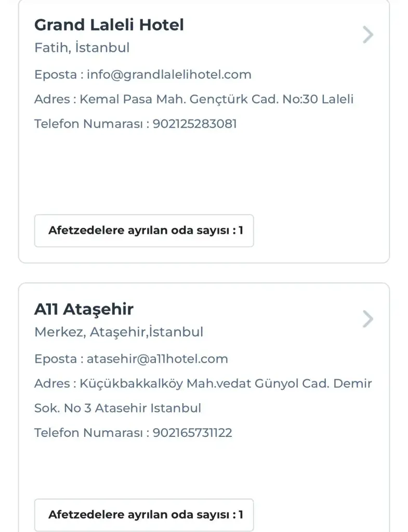Open the A11 Ataşehir hotel heading
Viewport: 408px width, 532px height.
click(84, 309)
